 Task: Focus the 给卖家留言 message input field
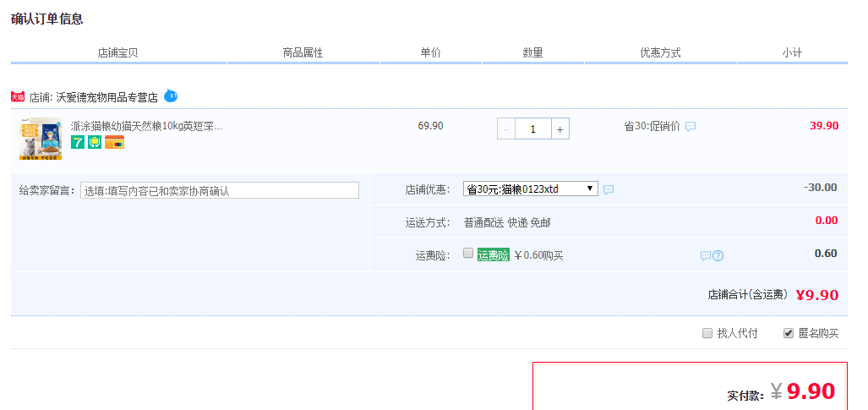click(219, 190)
